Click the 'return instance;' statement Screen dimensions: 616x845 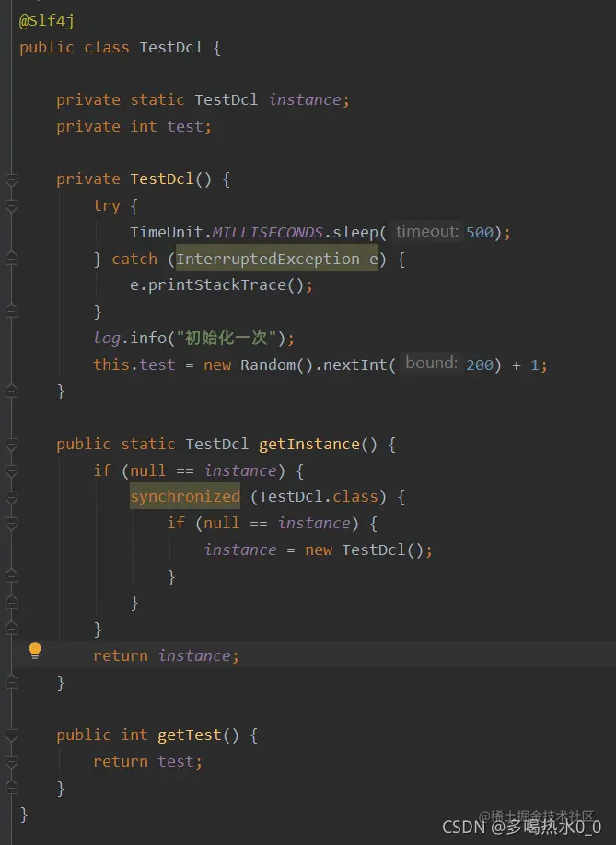166,655
